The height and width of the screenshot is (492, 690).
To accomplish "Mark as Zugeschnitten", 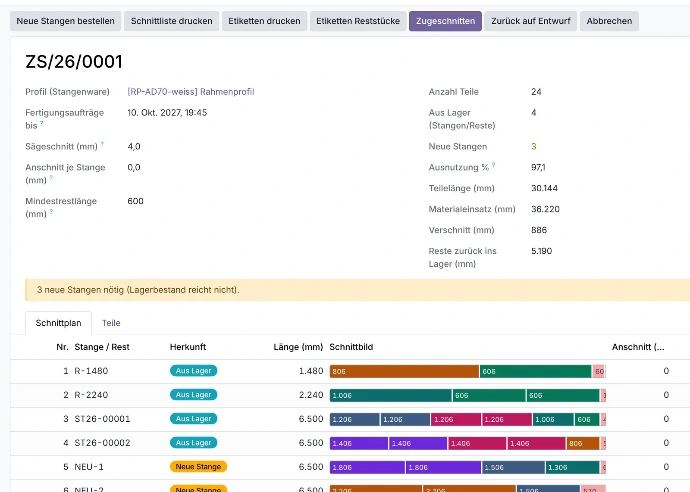I will (445, 21).
